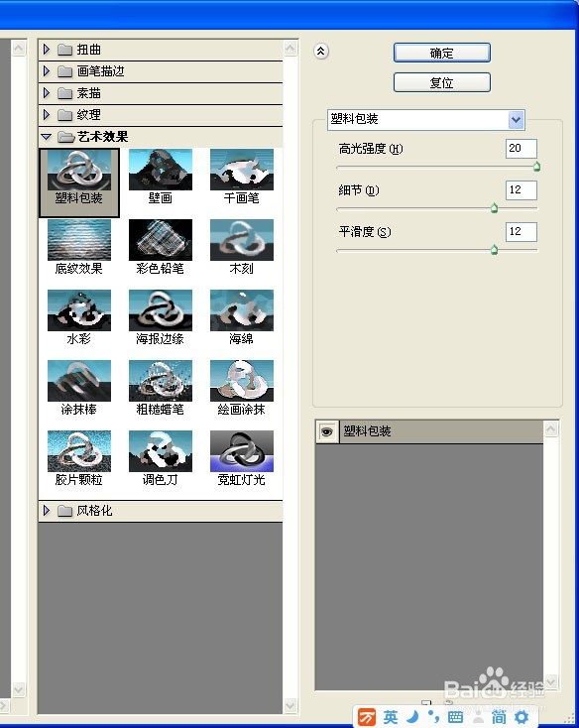This screenshot has width=579, height=728.
Task: Expand the 扭曲 category triangle
Action: point(47,50)
